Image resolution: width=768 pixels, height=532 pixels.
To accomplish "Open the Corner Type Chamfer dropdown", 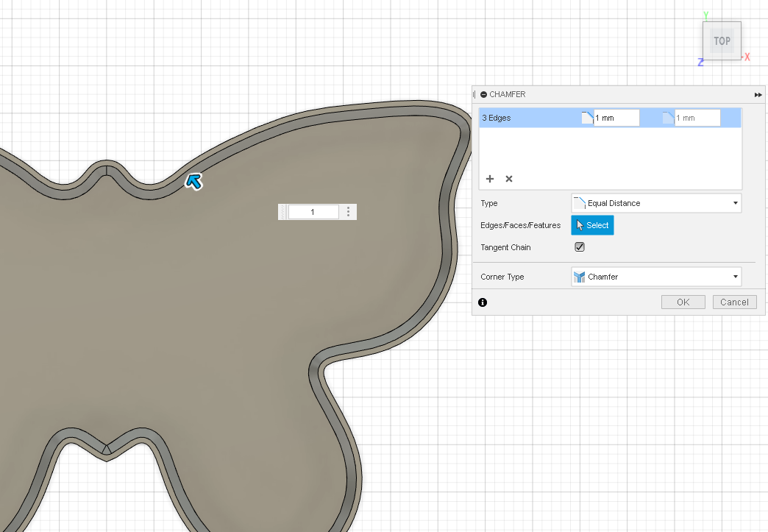I will (x=656, y=277).
